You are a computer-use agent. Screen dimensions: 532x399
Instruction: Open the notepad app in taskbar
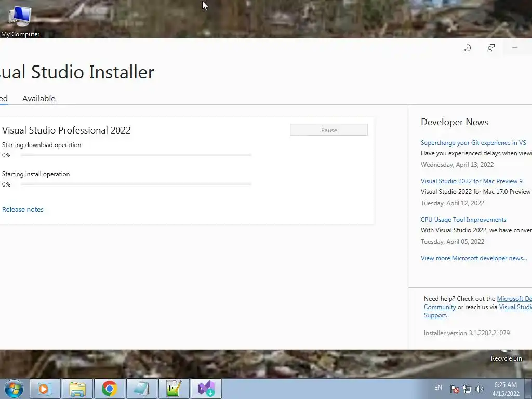pyautogui.click(x=141, y=389)
